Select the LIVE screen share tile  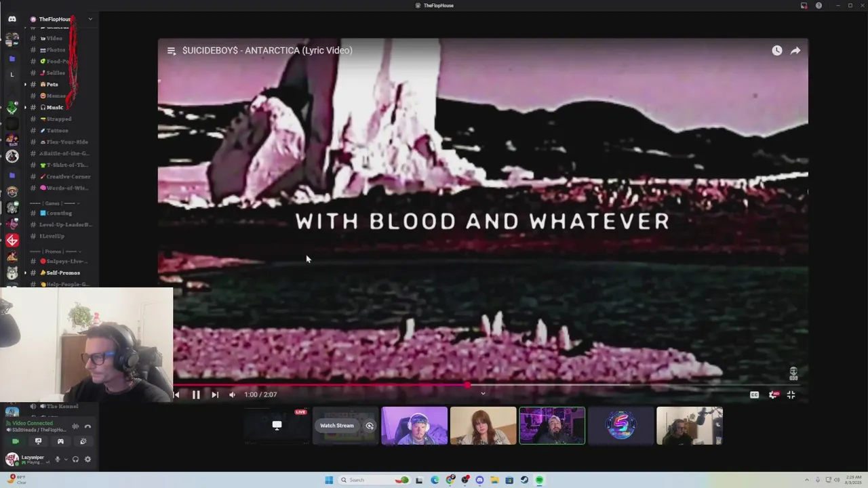277,426
